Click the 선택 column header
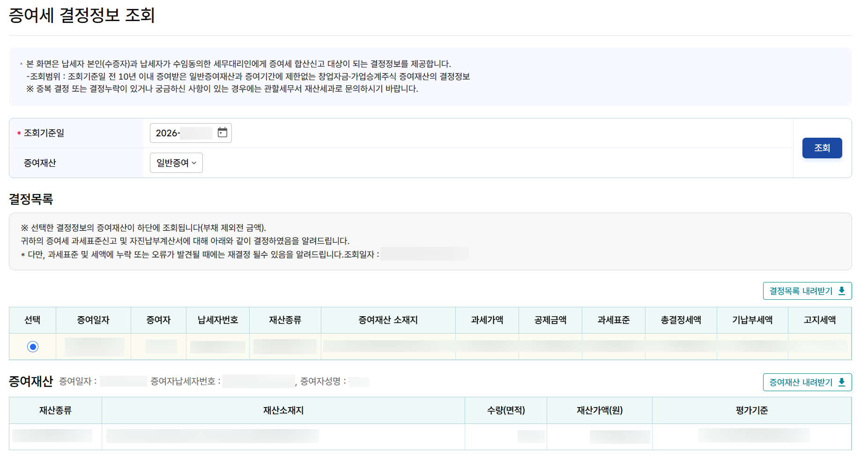 [x=32, y=320]
